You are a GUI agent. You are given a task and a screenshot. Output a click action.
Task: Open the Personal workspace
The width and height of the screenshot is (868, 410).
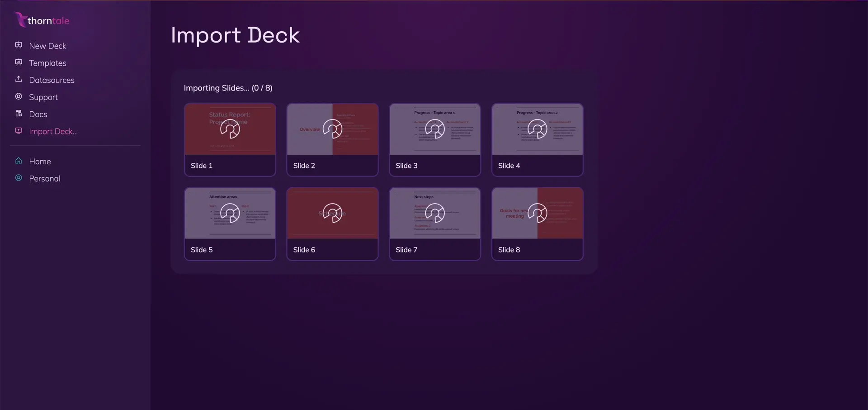coord(44,179)
